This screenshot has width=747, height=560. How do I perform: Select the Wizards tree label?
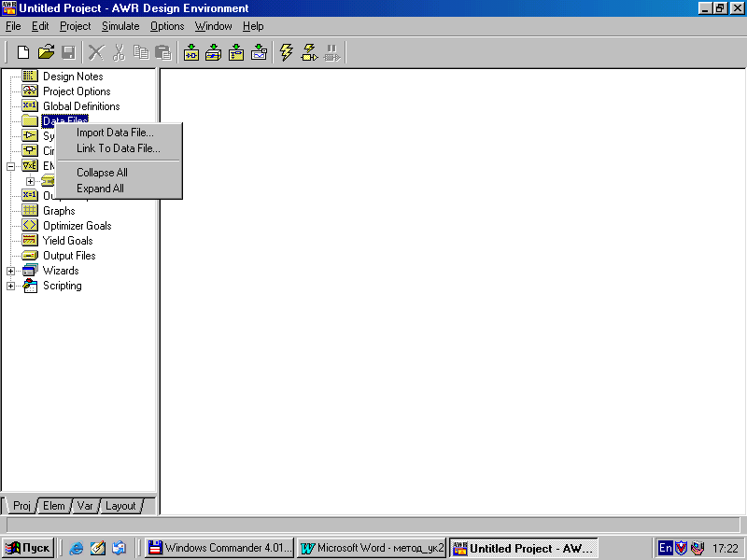point(61,271)
